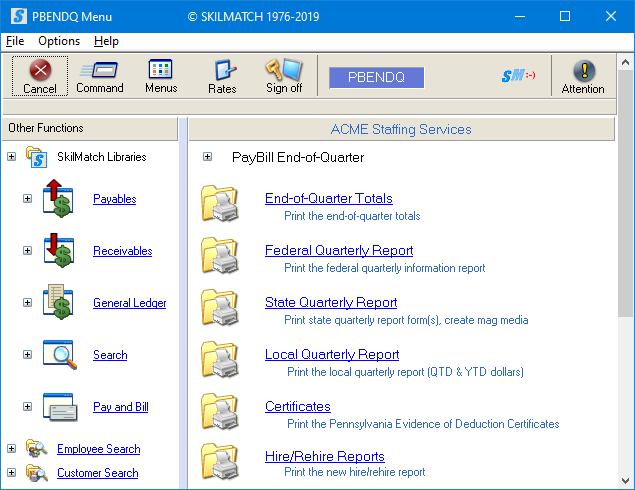Click the Sign off key icon
Screen dimensions: 635x490
click(283, 69)
